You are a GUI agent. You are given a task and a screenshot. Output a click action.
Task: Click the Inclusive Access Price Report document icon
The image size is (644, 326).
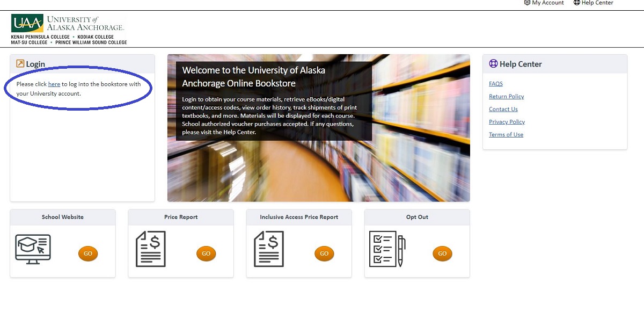tap(269, 249)
